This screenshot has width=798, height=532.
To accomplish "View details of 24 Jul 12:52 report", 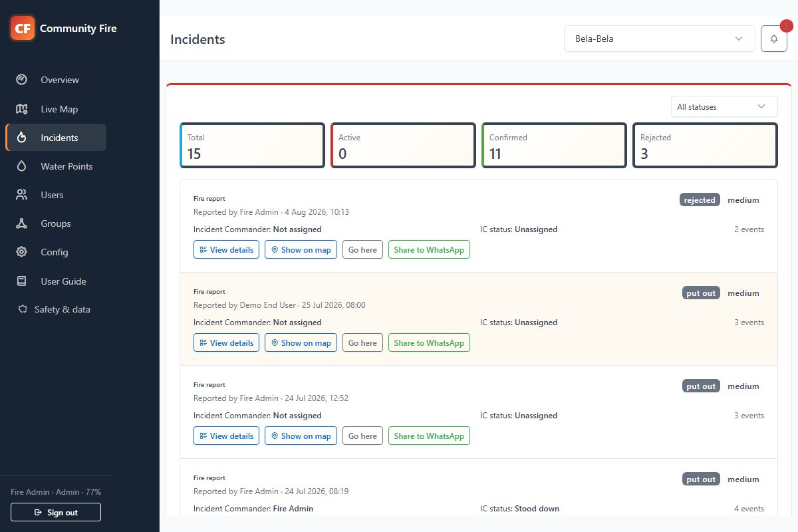I will [x=226, y=436].
